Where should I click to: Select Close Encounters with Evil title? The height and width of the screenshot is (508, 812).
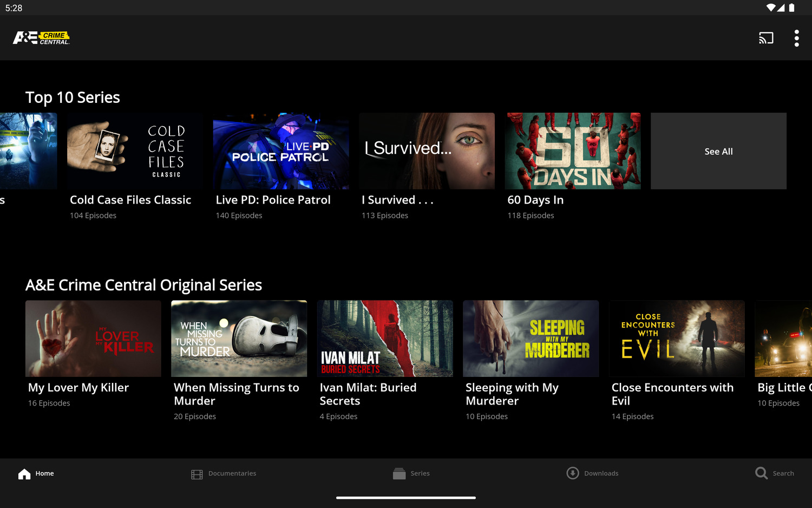(x=672, y=394)
